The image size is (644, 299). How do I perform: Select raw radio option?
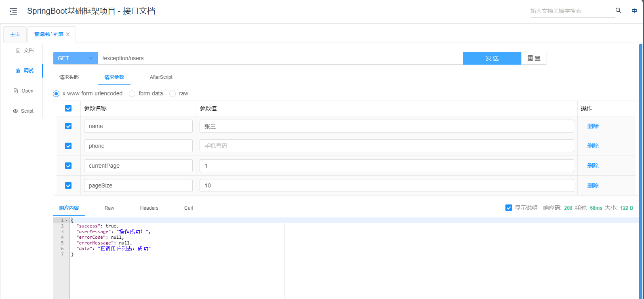(x=173, y=94)
